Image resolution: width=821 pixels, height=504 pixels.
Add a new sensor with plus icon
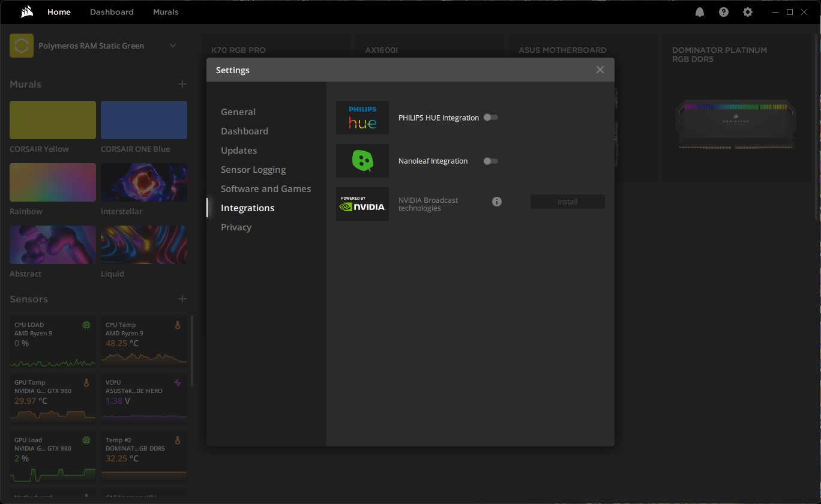(182, 299)
